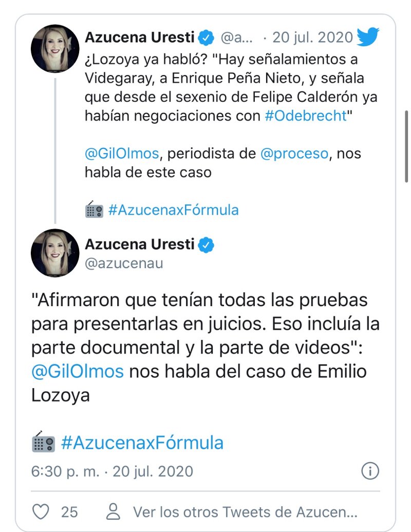Click Ver los otros Tweets de Azucena
Screen dimensions: 411x532
tap(245, 511)
